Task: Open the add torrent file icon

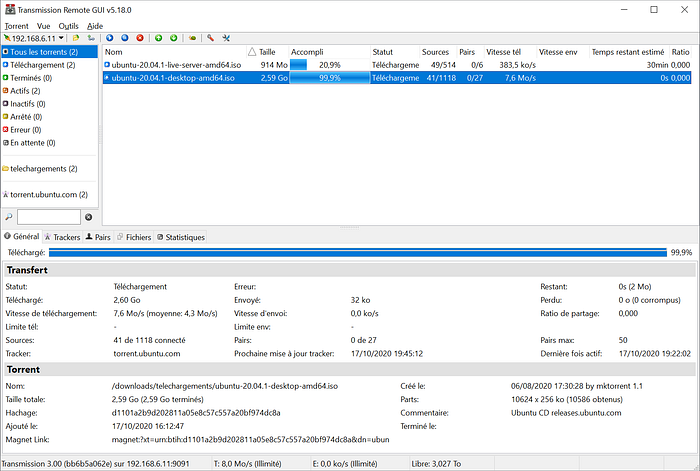Action: [76, 38]
